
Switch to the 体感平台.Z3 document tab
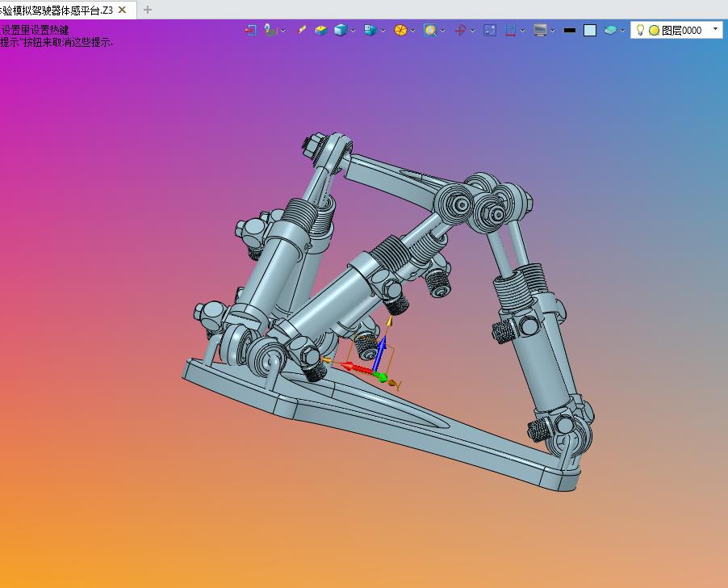coord(56,10)
